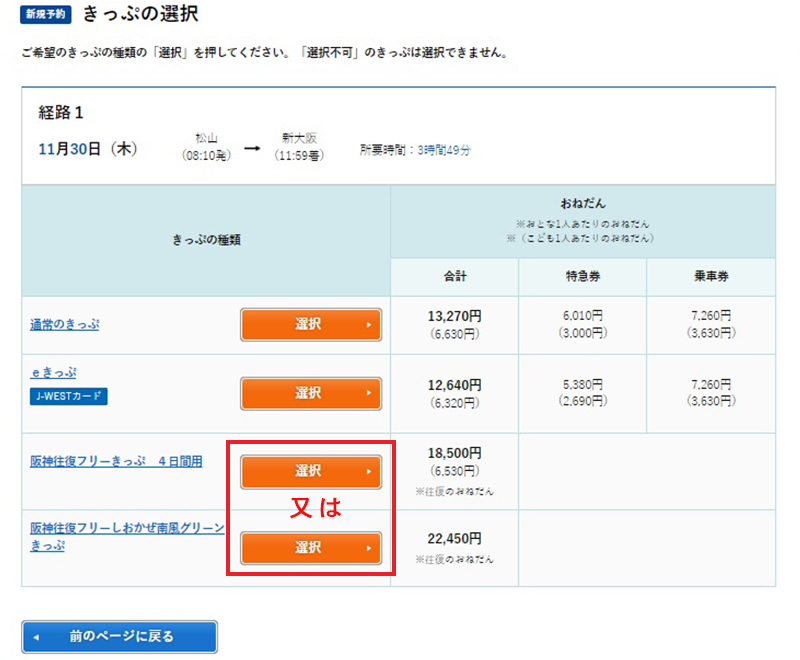Click the arrow between 松山 and 新大阪
This screenshot has width=800, height=660.
(252, 148)
